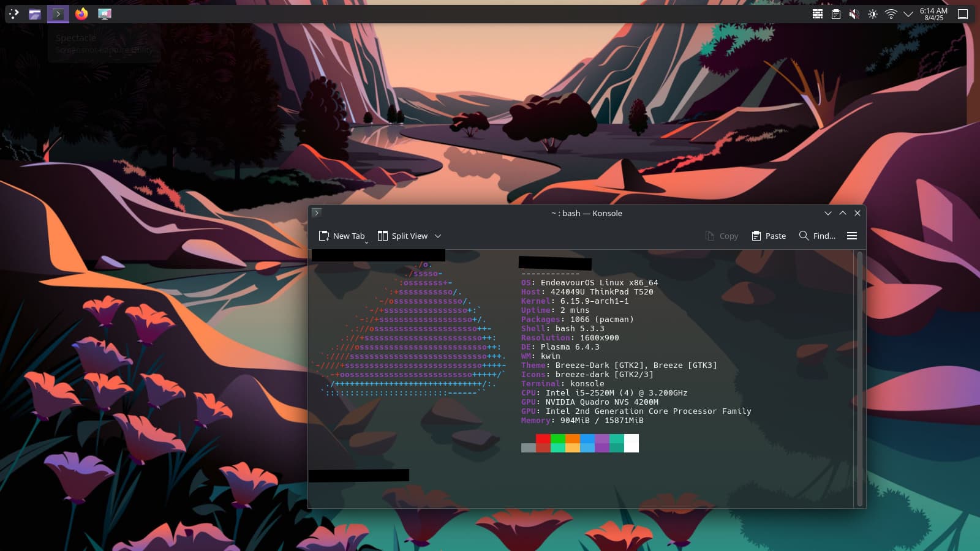Click the greyed Copy button
This screenshot has width=980, height=551.
[x=722, y=236]
